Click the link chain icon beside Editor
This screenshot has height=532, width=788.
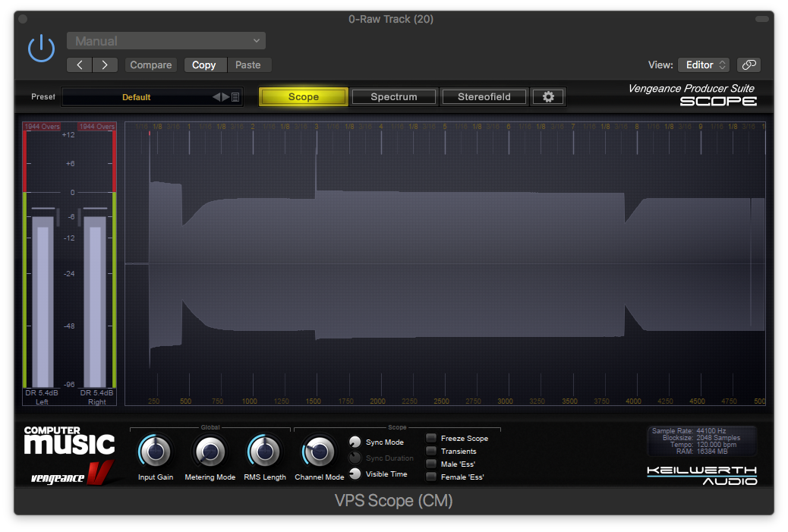click(x=749, y=65)
